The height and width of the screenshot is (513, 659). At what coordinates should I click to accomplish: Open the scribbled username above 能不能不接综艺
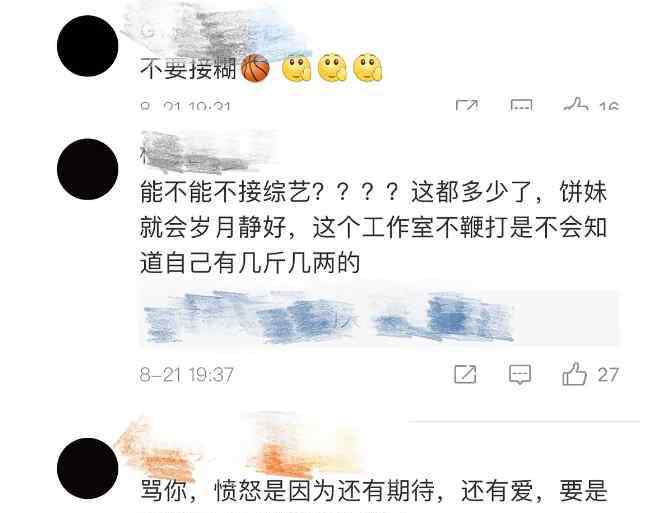click(x=206, y=152)
